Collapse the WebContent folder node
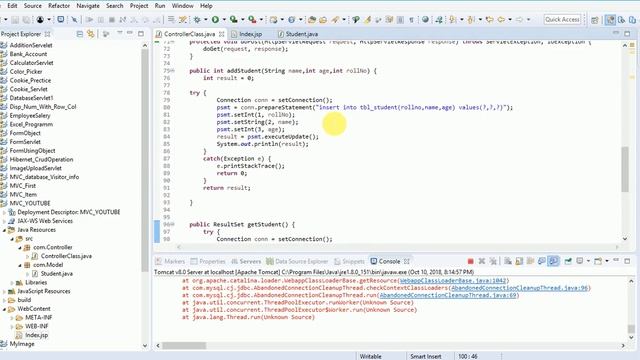The width and height of the screenshot is (640, 360). pos(4,309)
